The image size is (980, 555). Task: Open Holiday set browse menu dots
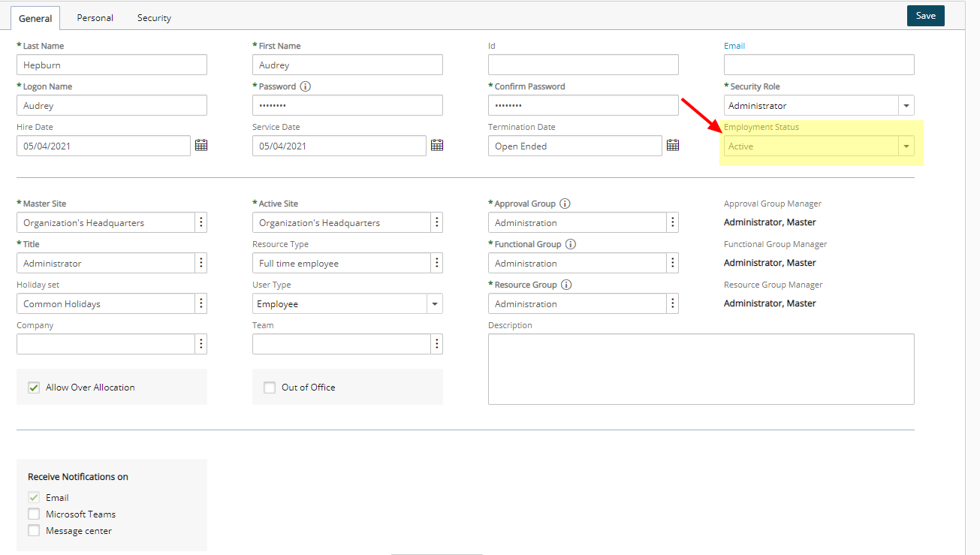pos(201,304)
